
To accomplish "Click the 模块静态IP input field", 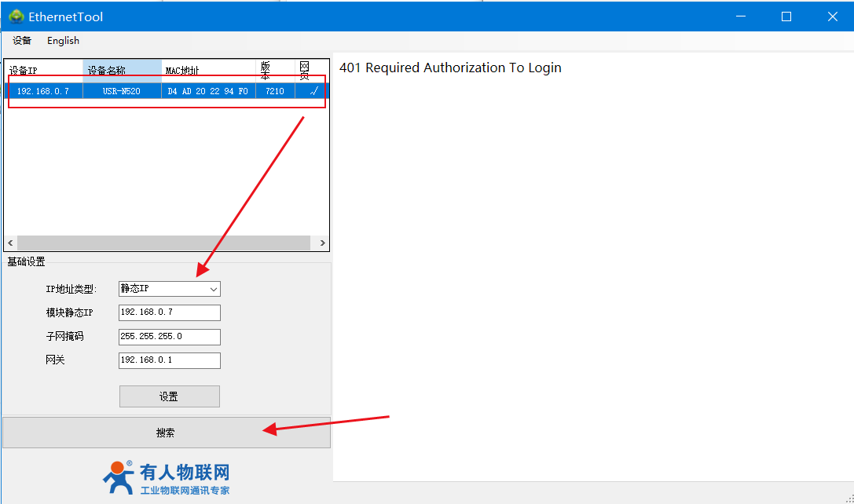I will coord(169,312).
